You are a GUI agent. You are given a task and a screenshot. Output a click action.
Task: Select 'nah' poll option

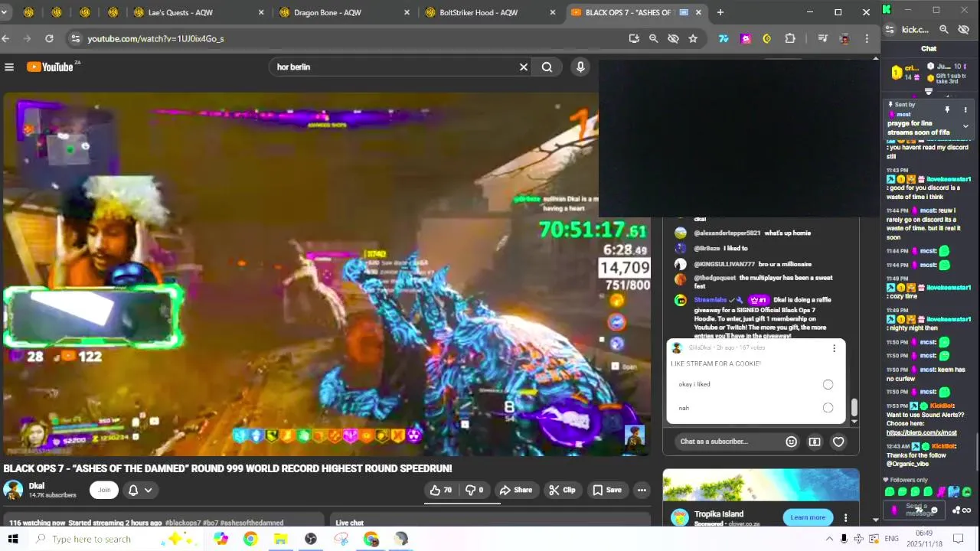pyautogui.click(x=828, y=408)
